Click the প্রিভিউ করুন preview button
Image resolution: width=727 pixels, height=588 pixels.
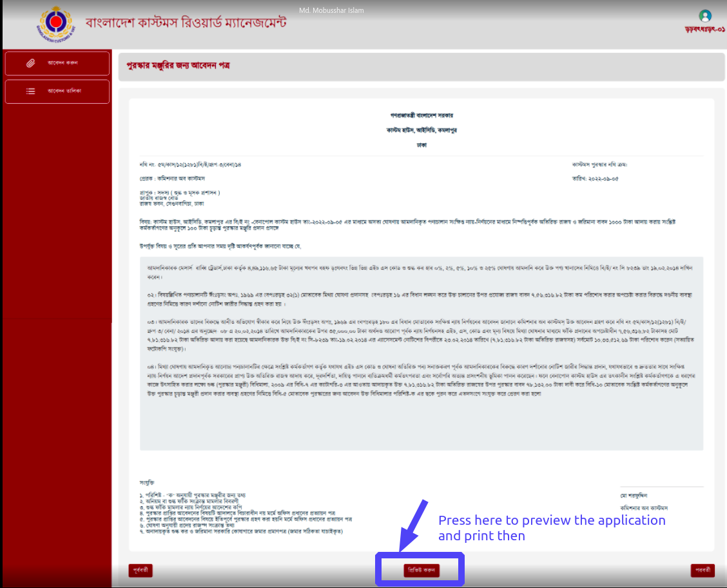pyautogui.click(x=421, y=570)
